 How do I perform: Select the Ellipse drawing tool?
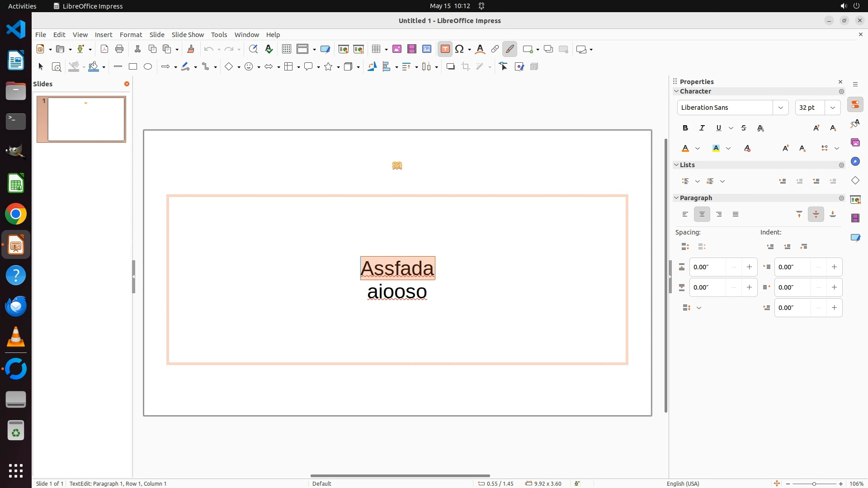click(x=148, y=66)
